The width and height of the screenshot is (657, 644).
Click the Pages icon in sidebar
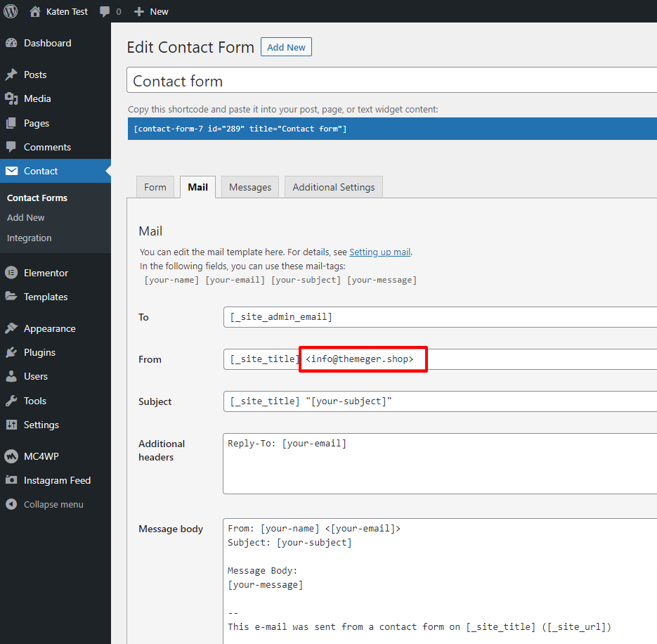[11, 123]
